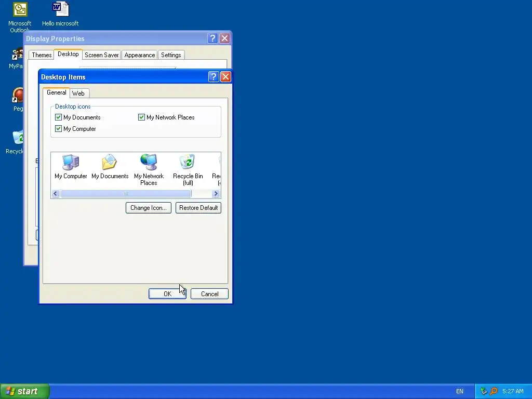Open Microsoft Outlook desktop shortcut
This screenshot has height=399, width=532.
(x=20, y=17)
